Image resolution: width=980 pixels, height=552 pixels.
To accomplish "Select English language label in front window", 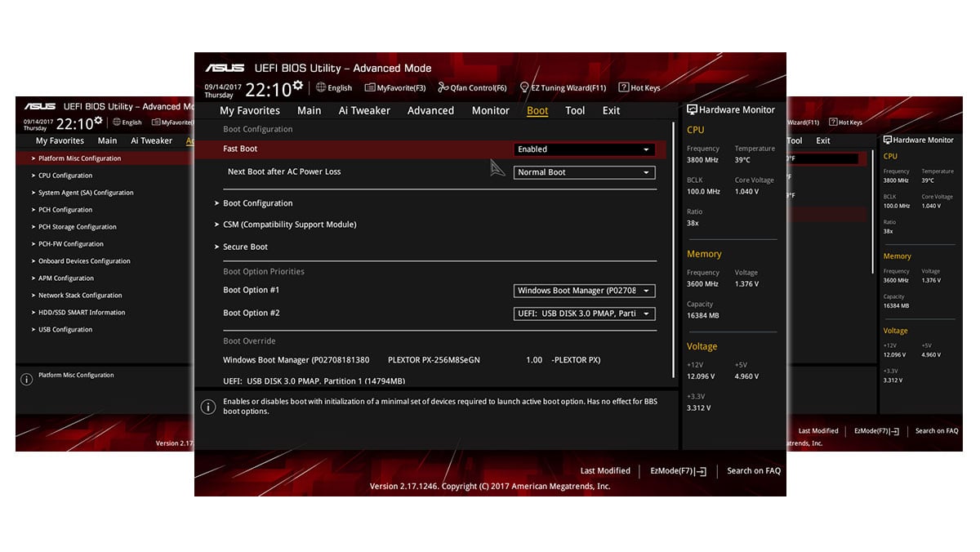I will [x=340, y=88].
